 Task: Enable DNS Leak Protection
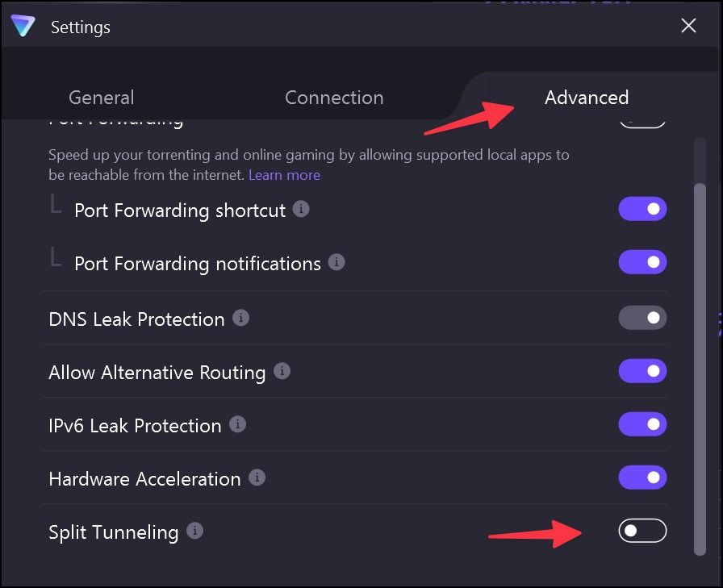[x=642, y=317]
